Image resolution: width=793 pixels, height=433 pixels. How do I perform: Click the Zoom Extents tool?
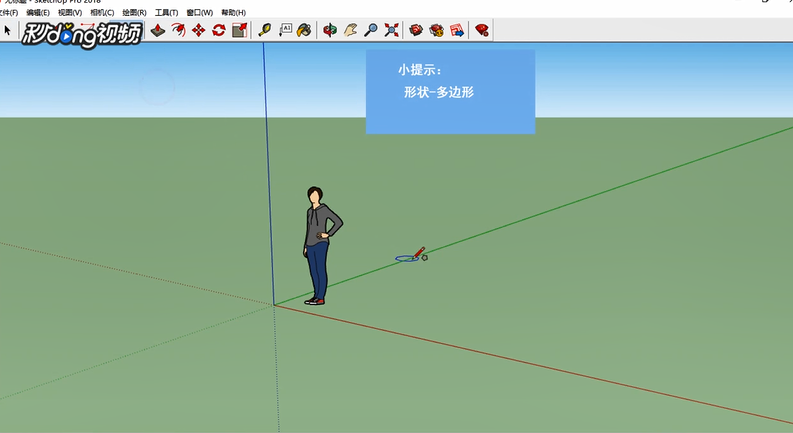coord(391,30)
